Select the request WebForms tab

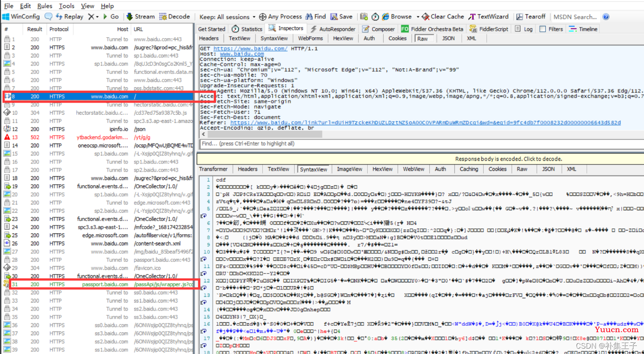coord(310,39)
